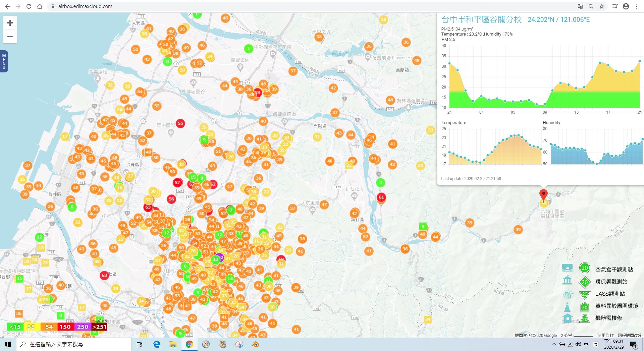Viewport: 644px width, 351px height.
Task: Expand the system tray hidden icons
Action: [x=554, y=344]
